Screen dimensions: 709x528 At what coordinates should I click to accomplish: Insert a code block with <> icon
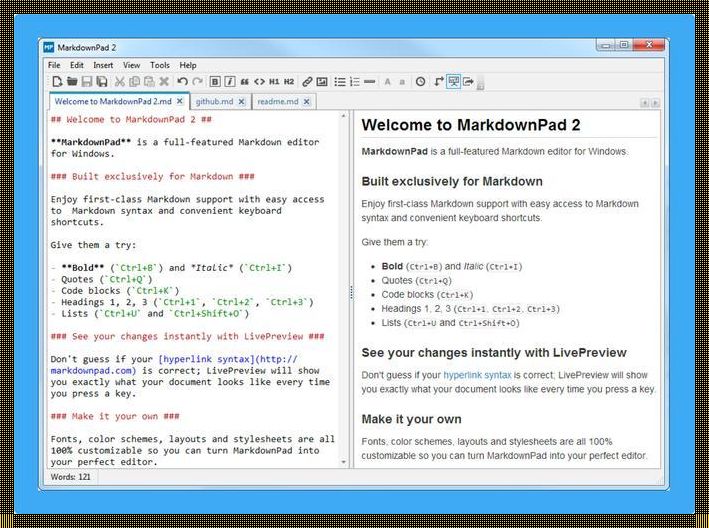(x=259, y=82)
